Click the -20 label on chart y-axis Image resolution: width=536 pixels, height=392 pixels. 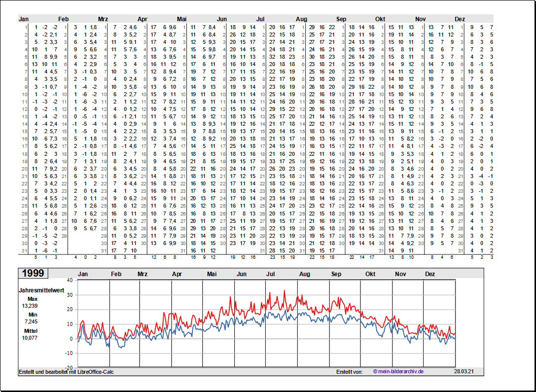pos(69,368)
